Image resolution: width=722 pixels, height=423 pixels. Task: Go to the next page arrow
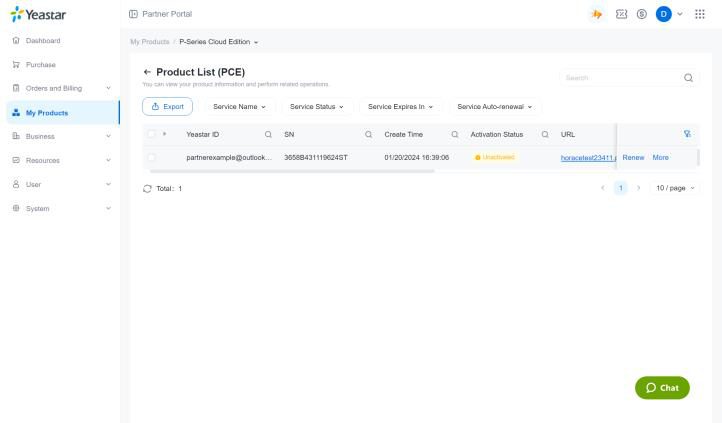tap(638, 188)
